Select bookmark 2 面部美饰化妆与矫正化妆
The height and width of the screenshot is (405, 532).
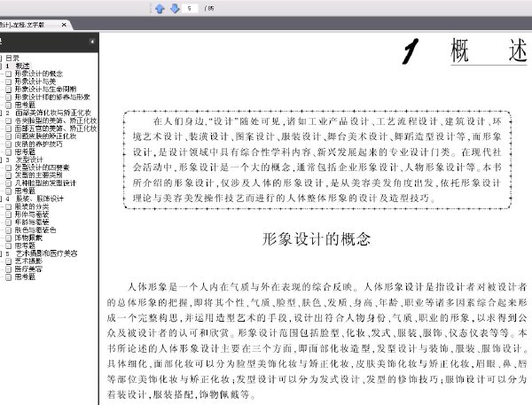48,113
